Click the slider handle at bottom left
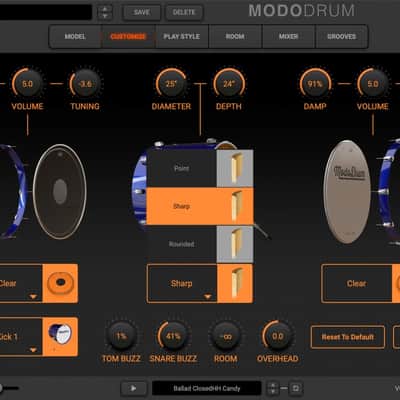 (1, 388)
